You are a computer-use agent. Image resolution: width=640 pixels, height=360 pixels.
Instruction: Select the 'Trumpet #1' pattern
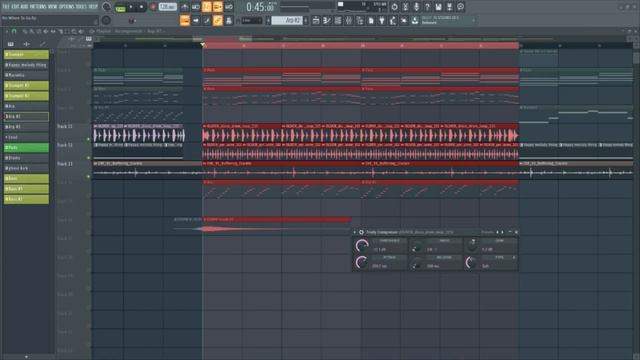[26, 85]
